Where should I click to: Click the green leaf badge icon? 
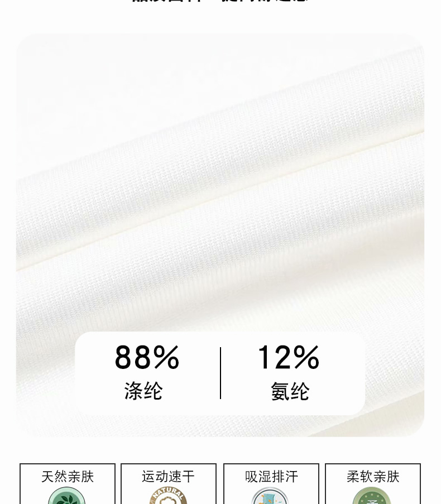(67, 496)
